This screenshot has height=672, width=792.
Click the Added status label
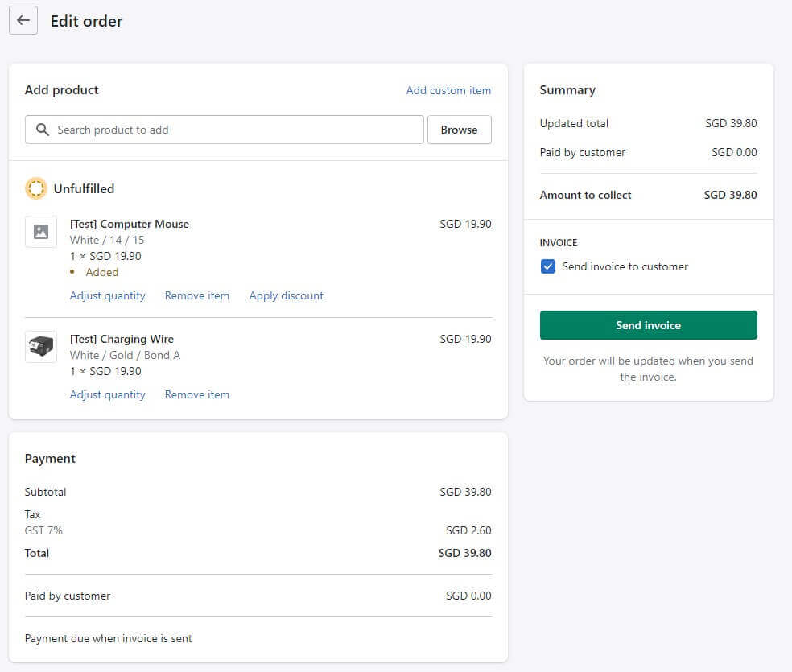point(102,273)
